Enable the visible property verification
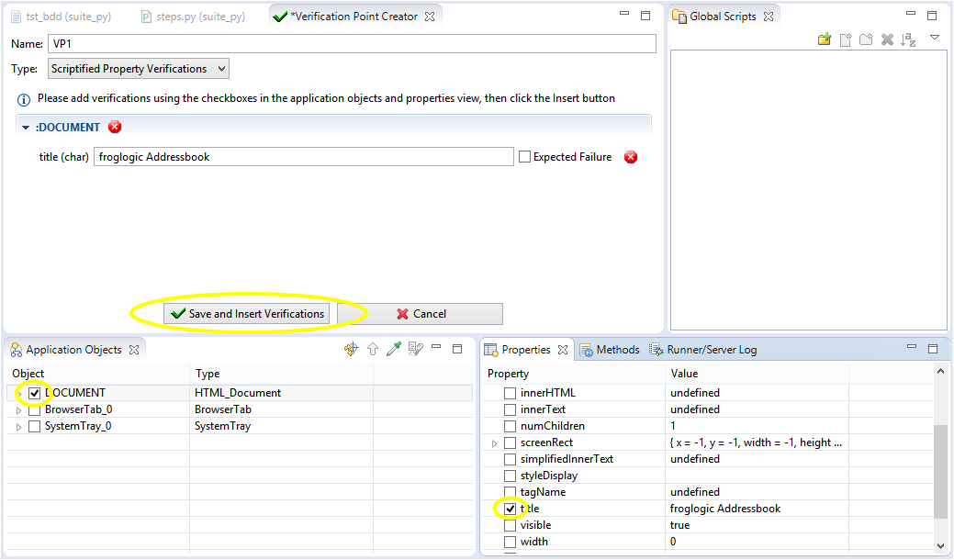The image size is (954, 560). pyautogui.click(x=511, y=524)
